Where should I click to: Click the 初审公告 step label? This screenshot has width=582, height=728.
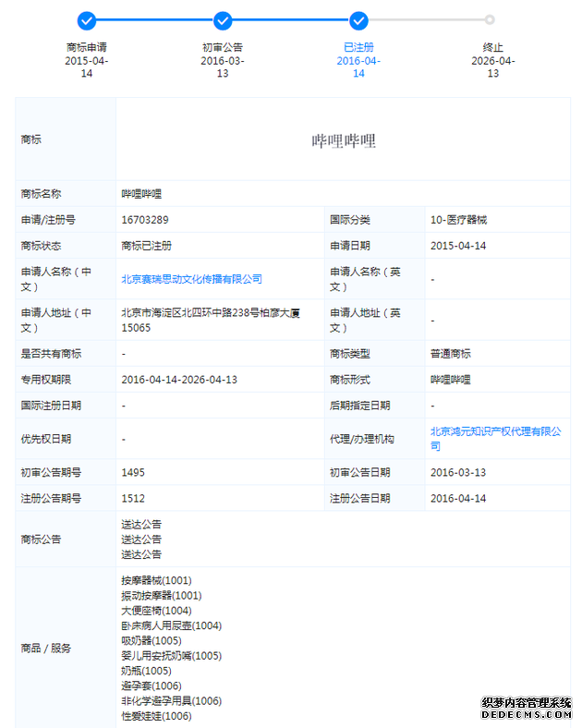[x=223, y=47]
